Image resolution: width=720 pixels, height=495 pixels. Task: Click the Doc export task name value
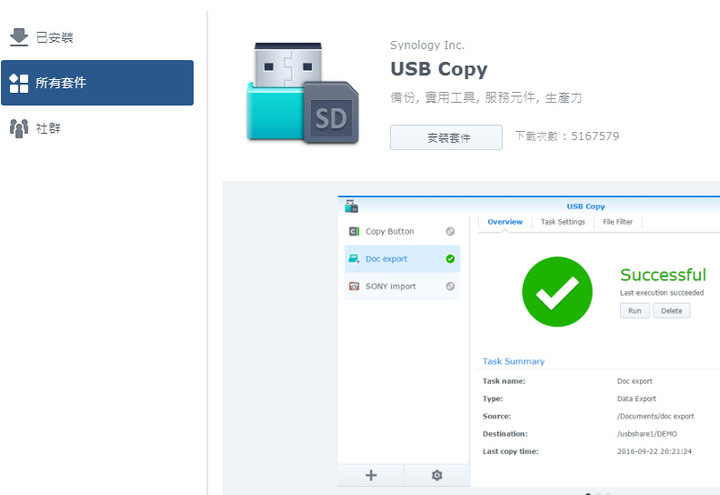635,381
